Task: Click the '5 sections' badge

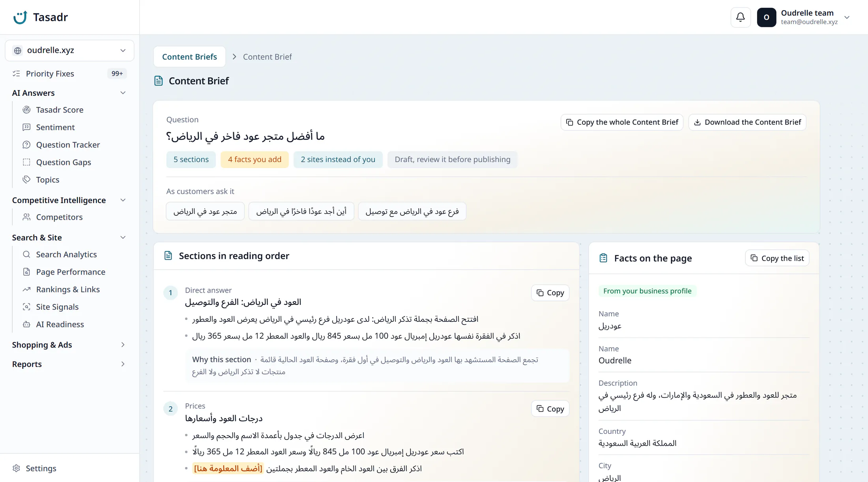Action: (191, 159)
